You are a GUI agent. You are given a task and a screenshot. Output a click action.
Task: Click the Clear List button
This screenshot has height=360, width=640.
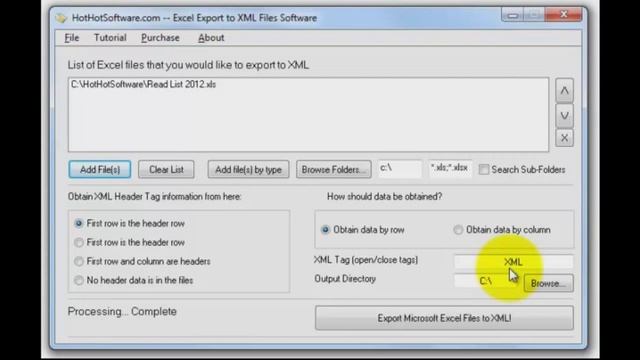pos(166,169)
